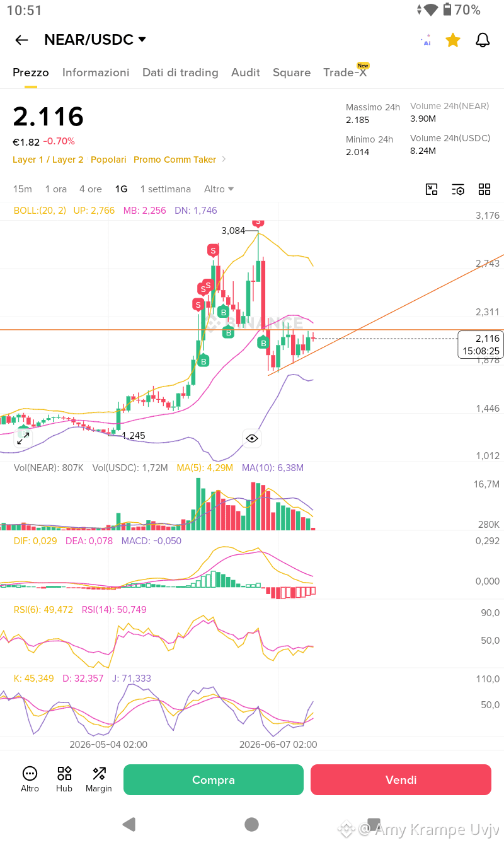504x845 pixels.
Task: Switch to the Prezzo tab
Action: point(31,73)
